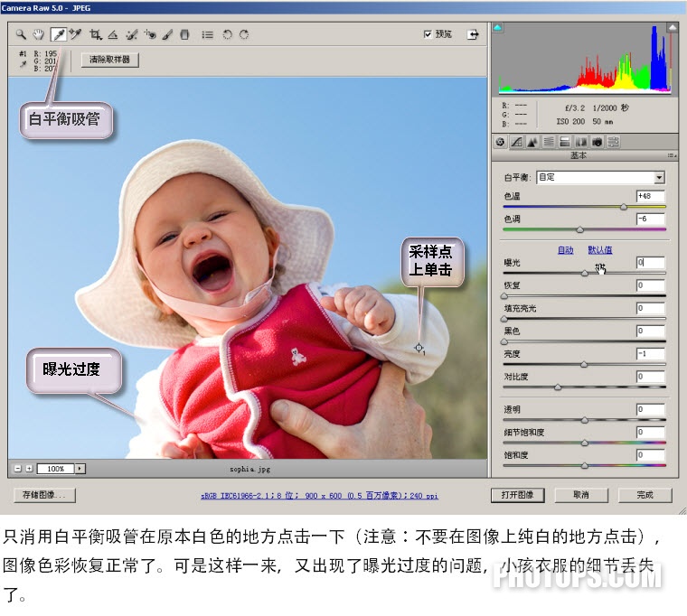
Task: Toggle the 预览 preview checkbox
Action: pyautogui.click(x=428, y=34)
